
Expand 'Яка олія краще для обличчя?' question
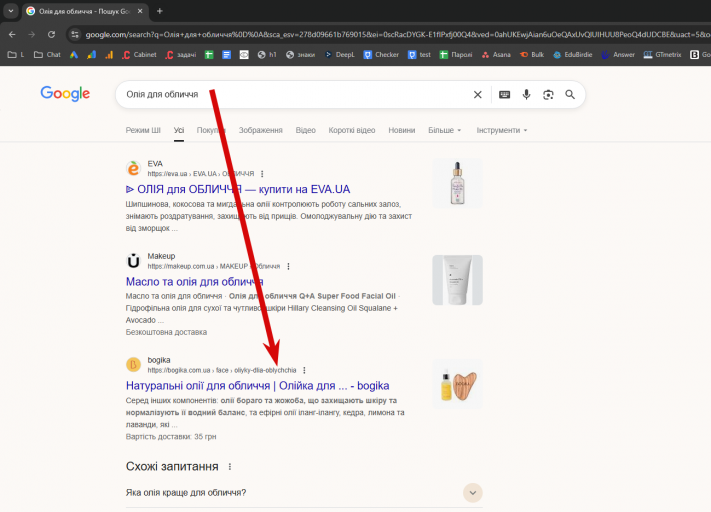coord(304,492)
